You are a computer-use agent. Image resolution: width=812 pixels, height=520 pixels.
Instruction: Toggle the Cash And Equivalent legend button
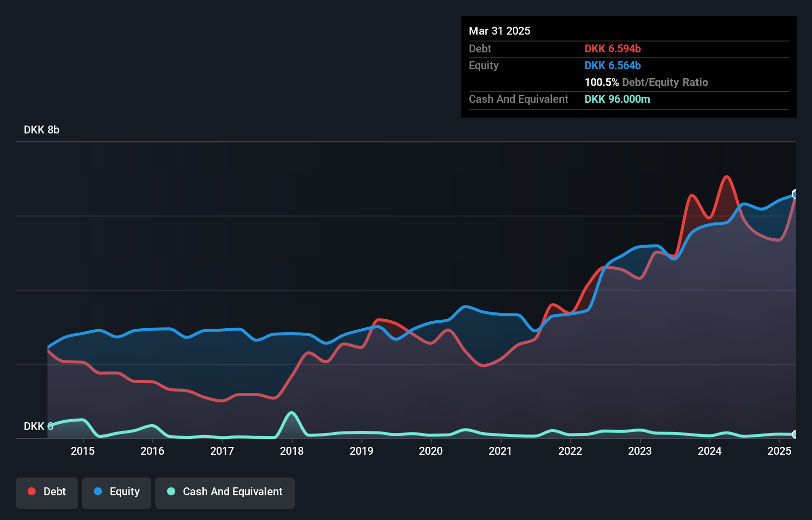[x=225, y=493]
